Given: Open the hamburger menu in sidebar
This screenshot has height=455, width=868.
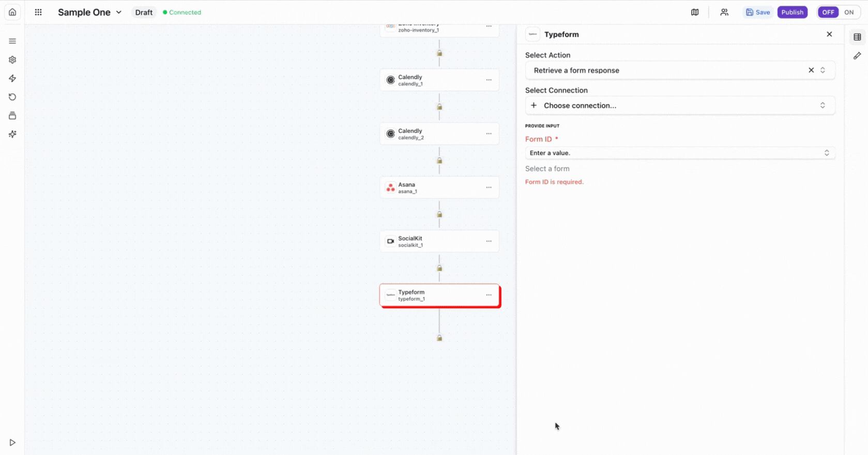Looking at the screenshot, I should 12,41.
